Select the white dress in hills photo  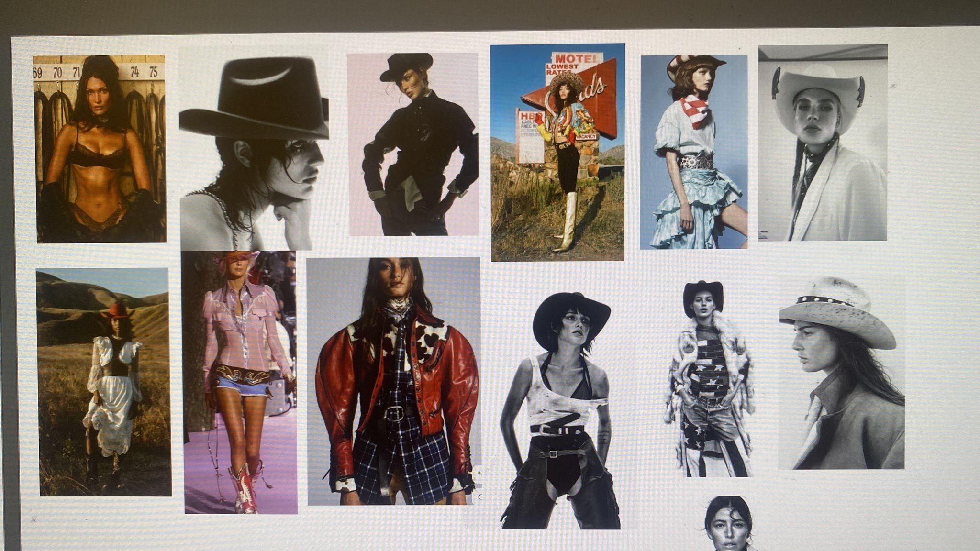coord(103,383)
